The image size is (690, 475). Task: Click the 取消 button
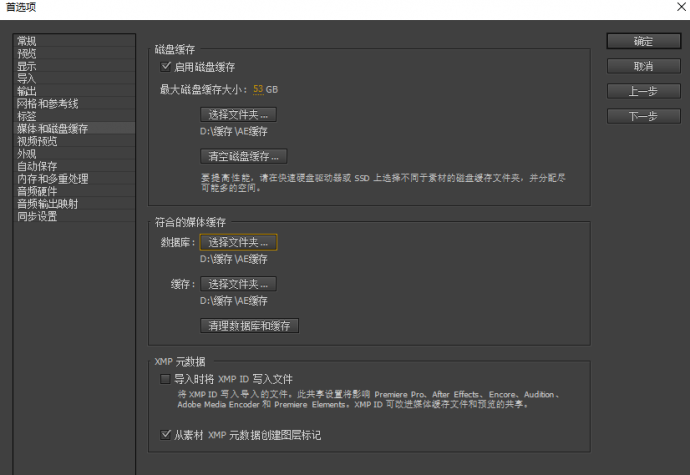click(x=643, y=66)
